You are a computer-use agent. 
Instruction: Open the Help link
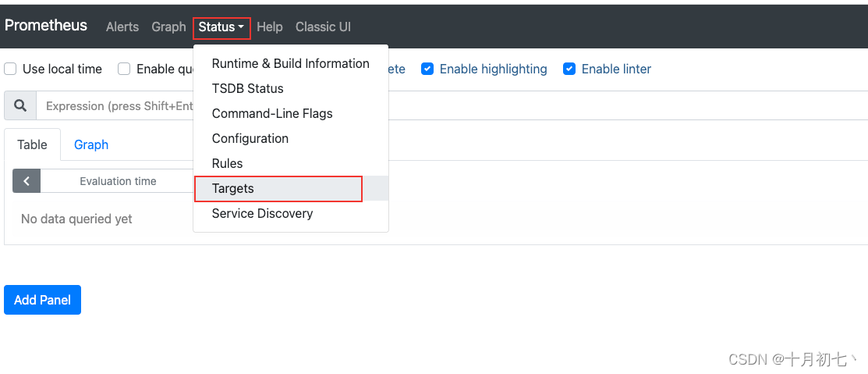(x=270, y=27)
